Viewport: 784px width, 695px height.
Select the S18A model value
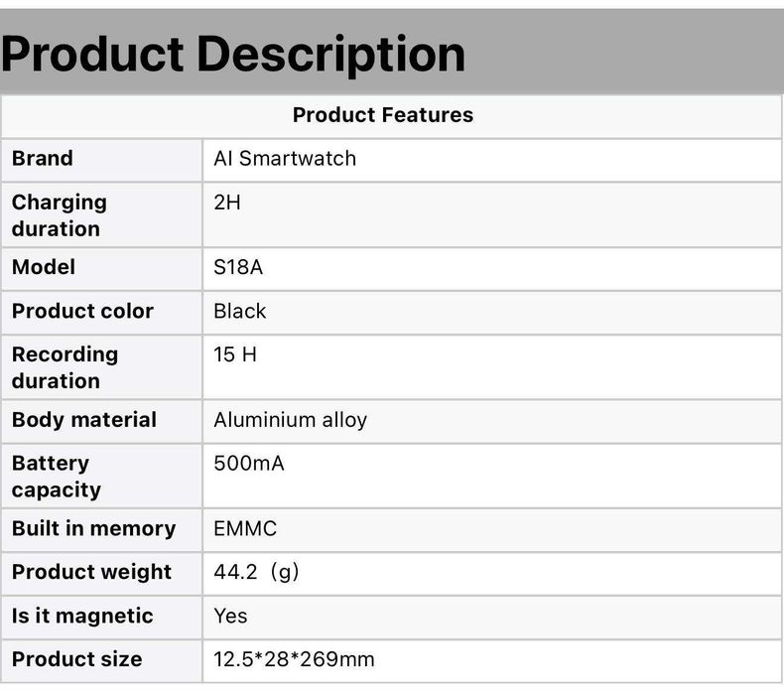(238, 267)
